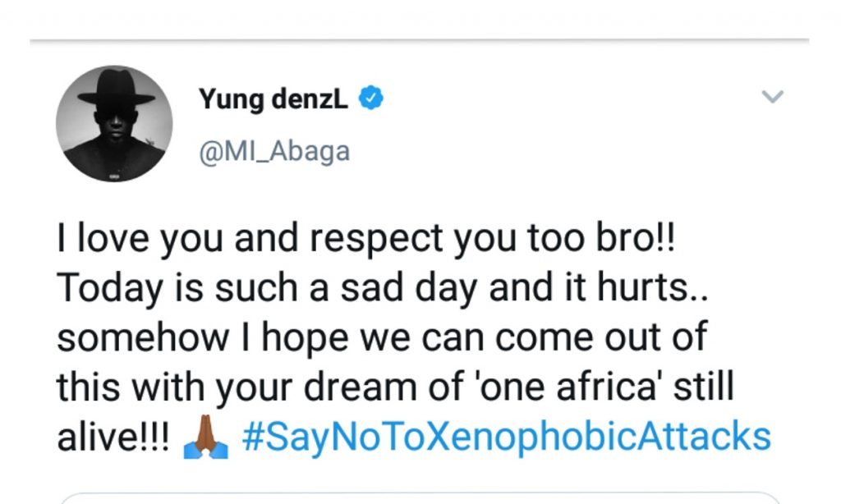The width and height of the screenshot is (841, 504).
Task: Click the praying hands emoji
Action: coord(205,435)
